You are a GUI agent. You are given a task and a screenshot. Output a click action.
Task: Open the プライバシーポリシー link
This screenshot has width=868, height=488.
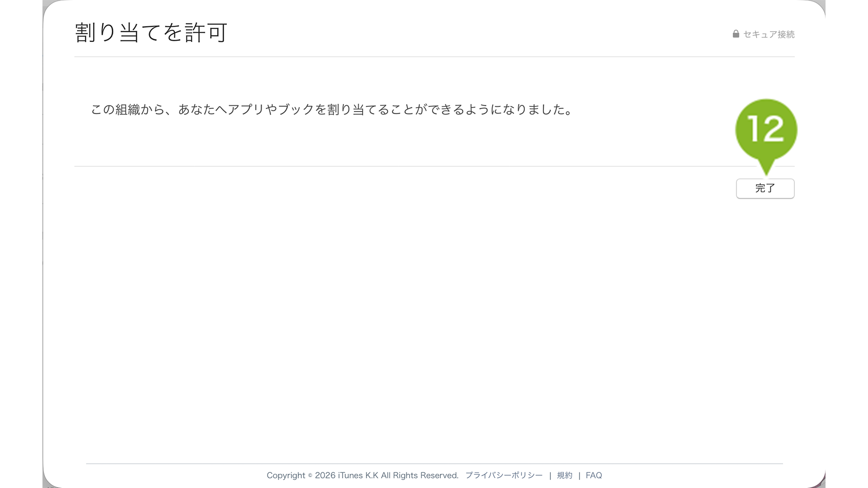pyautogui.click(x=504, y=475)
